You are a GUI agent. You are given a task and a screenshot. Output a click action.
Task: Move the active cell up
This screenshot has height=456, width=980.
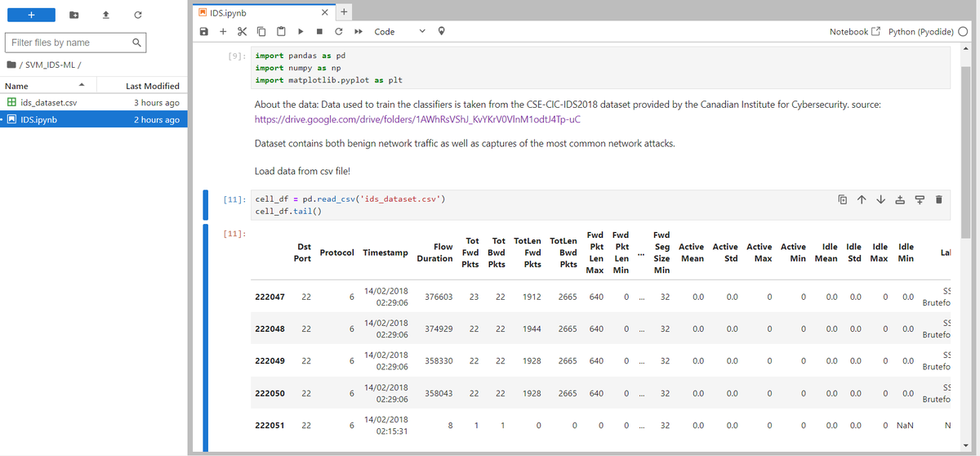pyautogui.click(x=862, y=199)
